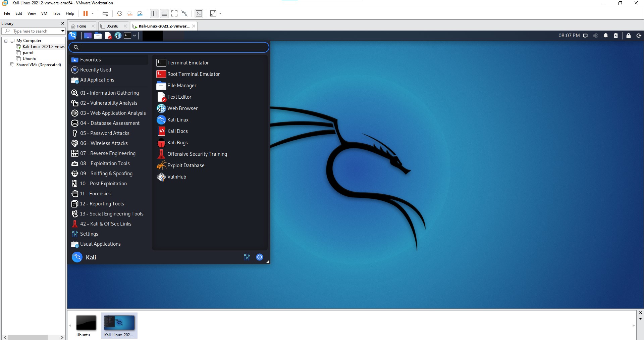Click the library search input field
Screen dimensions: 644x340
click(34, 31)
